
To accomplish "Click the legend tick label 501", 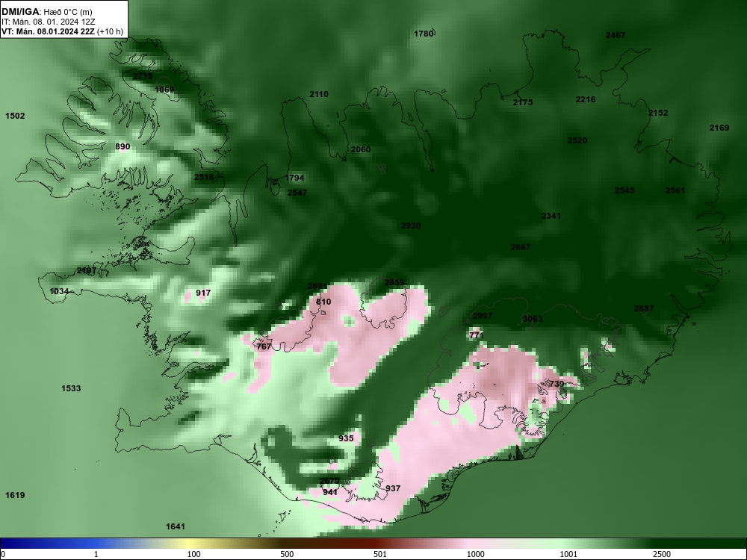I will [379, 554].
